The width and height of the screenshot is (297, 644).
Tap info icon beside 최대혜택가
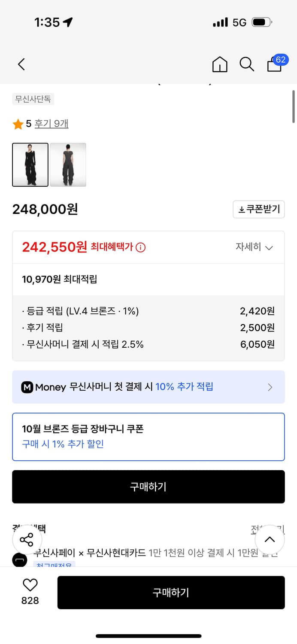coord(141,248)
